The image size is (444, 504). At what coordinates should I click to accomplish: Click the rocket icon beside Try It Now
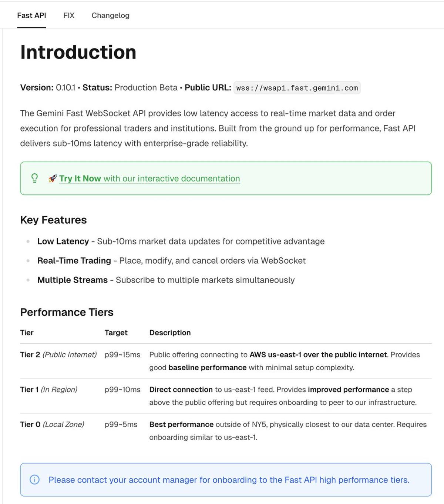(52, 178)
